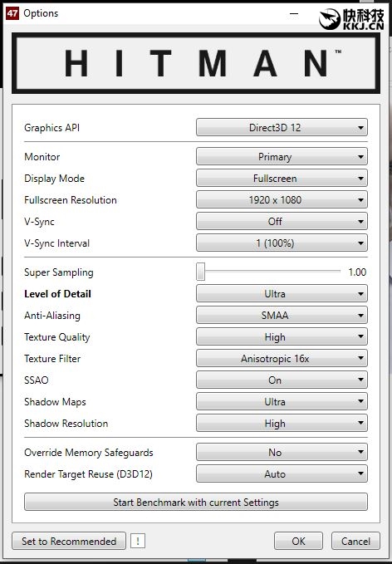392x564 pixels.
Task: Click the exclamation mark warning button
Action: point(138,541)
